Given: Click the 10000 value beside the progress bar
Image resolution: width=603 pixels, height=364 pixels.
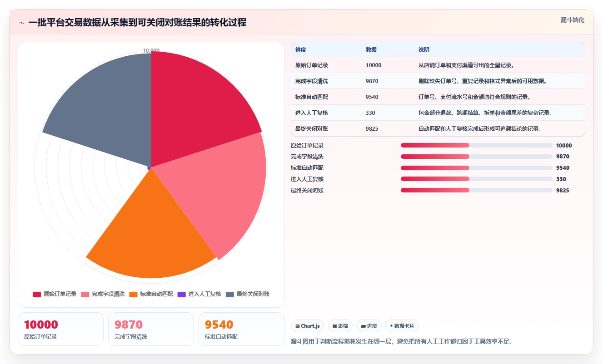Looking at the screenshot, I should tap(564, 146).
